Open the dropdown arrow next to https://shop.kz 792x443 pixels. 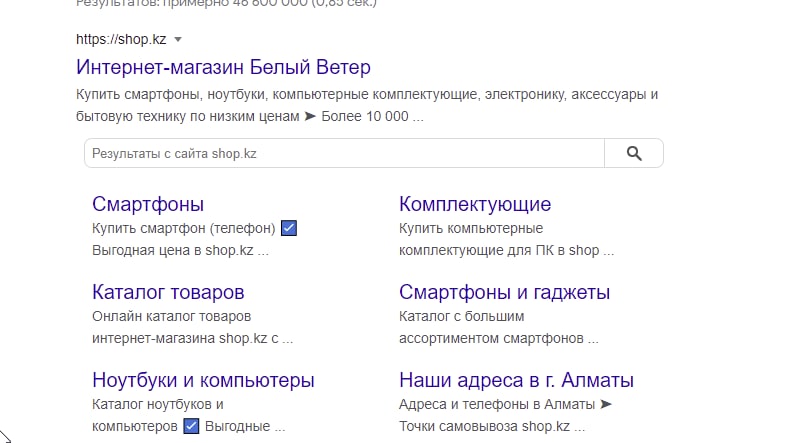pyautogui.click(x=178, y=39)
